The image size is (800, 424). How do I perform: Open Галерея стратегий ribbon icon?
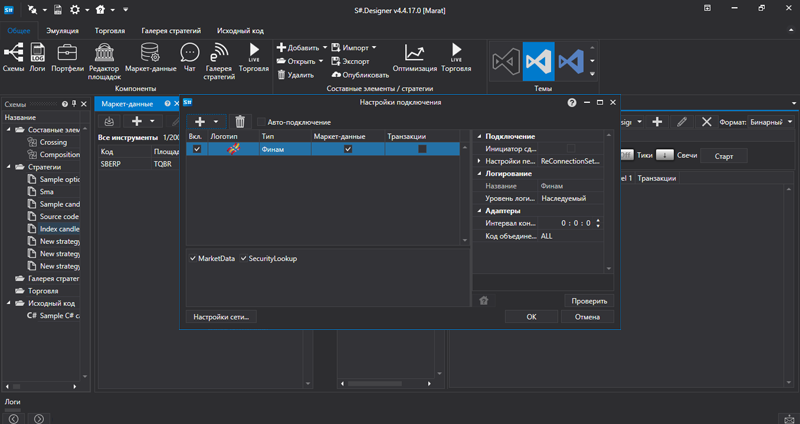click(x=219, y=53)
